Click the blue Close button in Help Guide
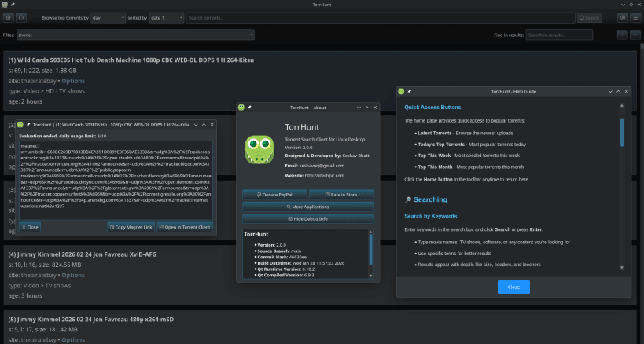The height and width of the screenshot is (344, 644). (513, 287)
